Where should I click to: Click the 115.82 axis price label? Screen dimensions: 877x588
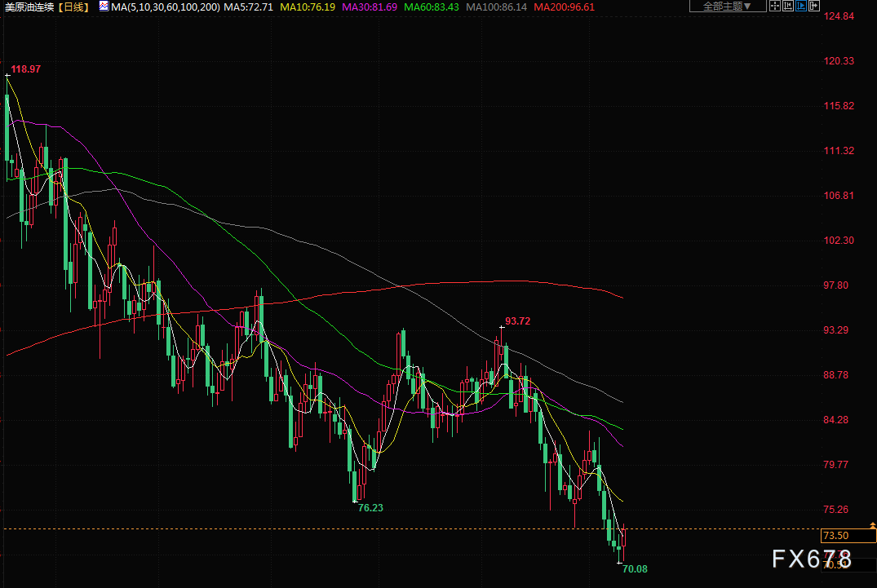pos(839,106)
